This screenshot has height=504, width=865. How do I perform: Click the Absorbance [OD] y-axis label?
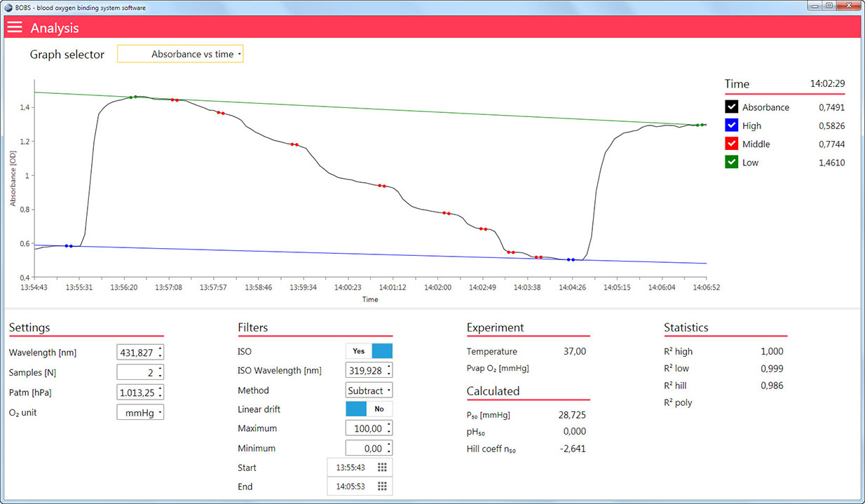point(13,178)
